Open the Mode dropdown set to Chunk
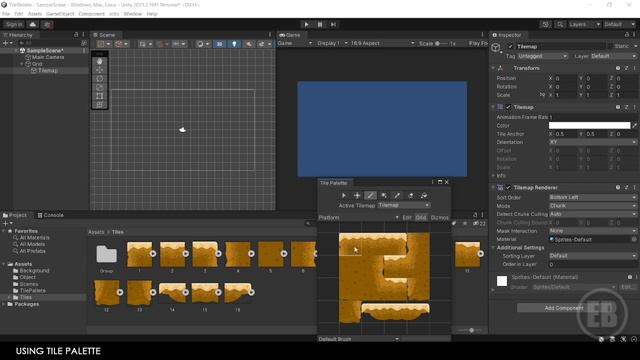The height and width of the screenshot is (360, 640). 593,206
